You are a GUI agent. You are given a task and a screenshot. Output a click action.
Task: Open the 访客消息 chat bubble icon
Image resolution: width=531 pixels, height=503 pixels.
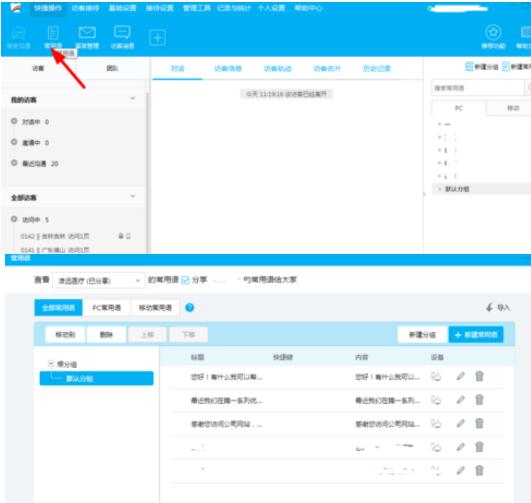tap(122, 37)
